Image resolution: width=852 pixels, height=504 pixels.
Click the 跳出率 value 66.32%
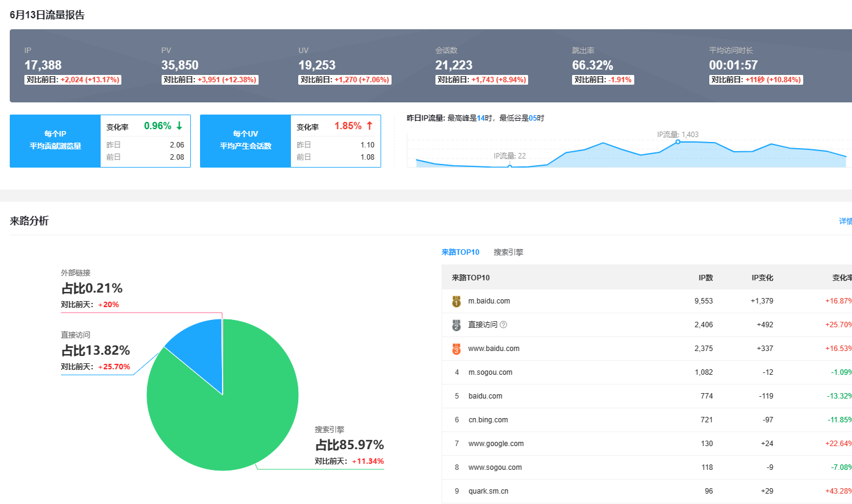[593, 65]
